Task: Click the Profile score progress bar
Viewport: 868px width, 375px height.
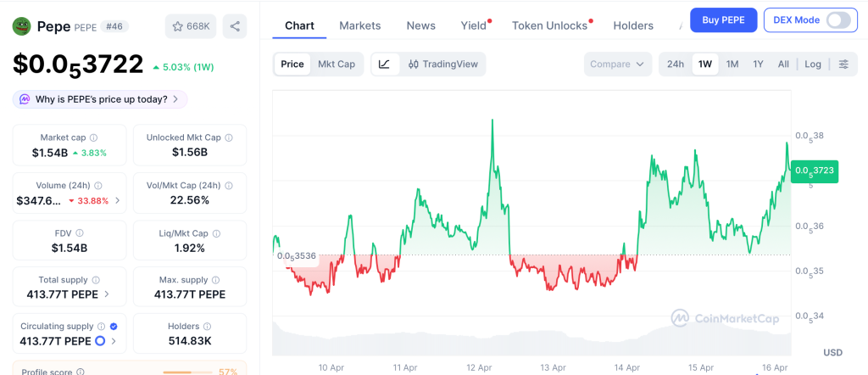Action: pos(188,372)
